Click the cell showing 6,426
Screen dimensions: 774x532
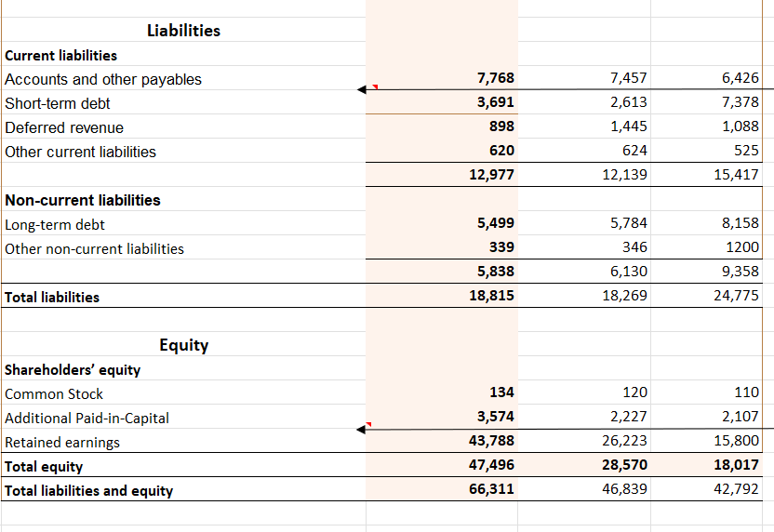click(706, 78)
